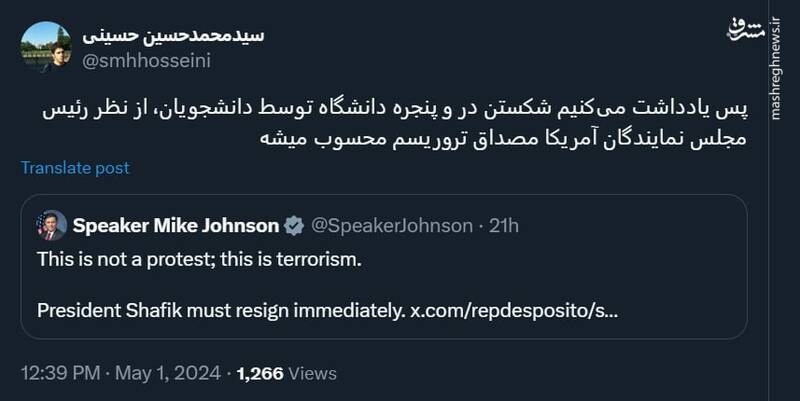
Task: Click the @SpeakerJohnson handle
Action: click(x=391, y=226)
